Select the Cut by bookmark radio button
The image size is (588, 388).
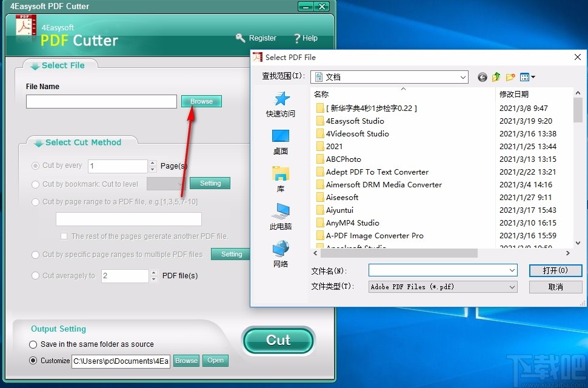click(x=35, y=183)
